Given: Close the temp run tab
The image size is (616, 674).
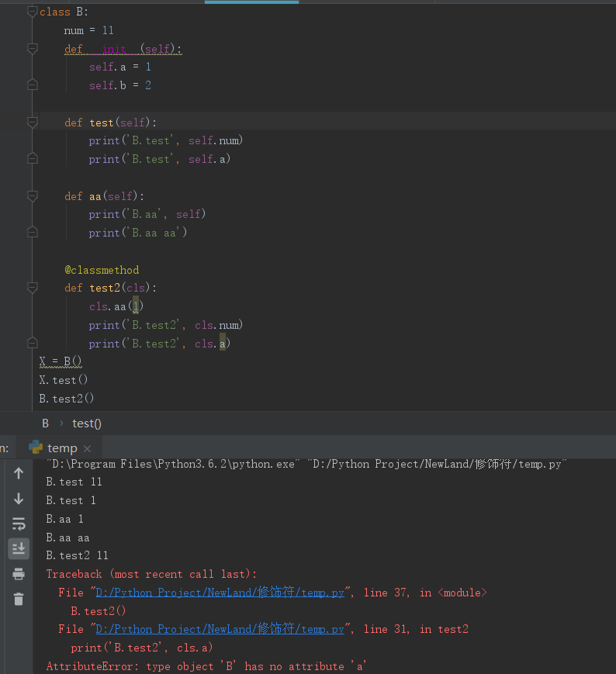Looking at the screenshot, I should point(87,448).
